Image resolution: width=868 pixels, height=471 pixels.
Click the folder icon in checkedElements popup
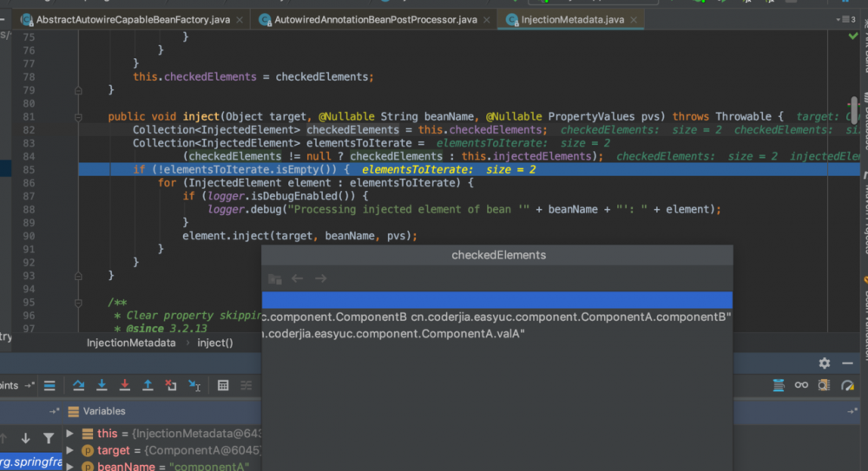(x=275, y=279)
